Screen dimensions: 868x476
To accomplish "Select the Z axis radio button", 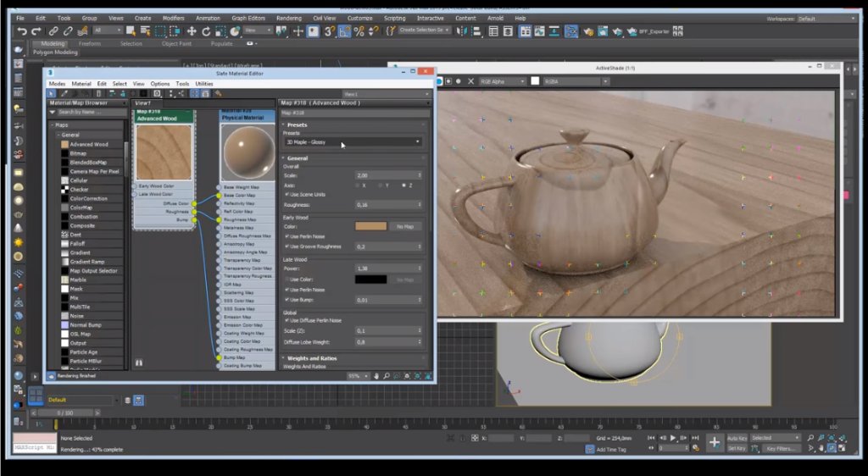I will (x=403, y=185).
